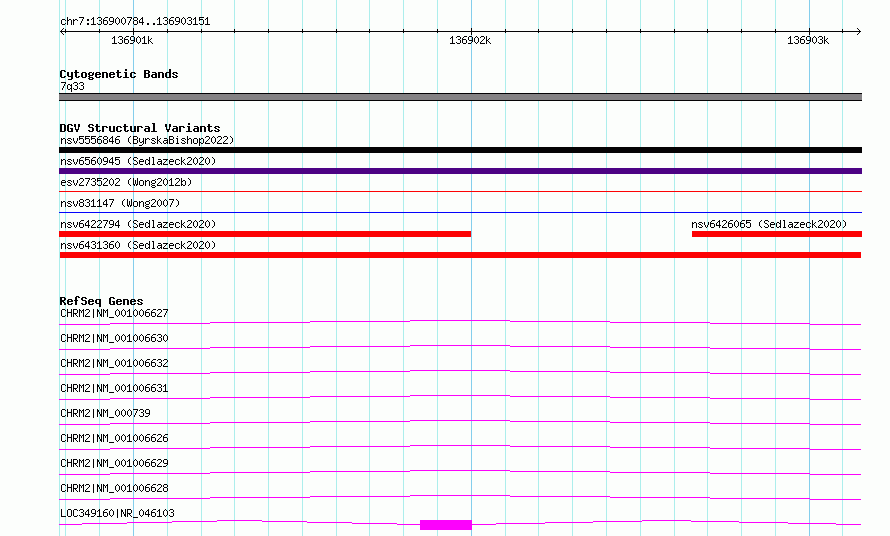Click the chr7:136900784..136903151 region label
Screen dimensions: 890x536
coord(135,21)
